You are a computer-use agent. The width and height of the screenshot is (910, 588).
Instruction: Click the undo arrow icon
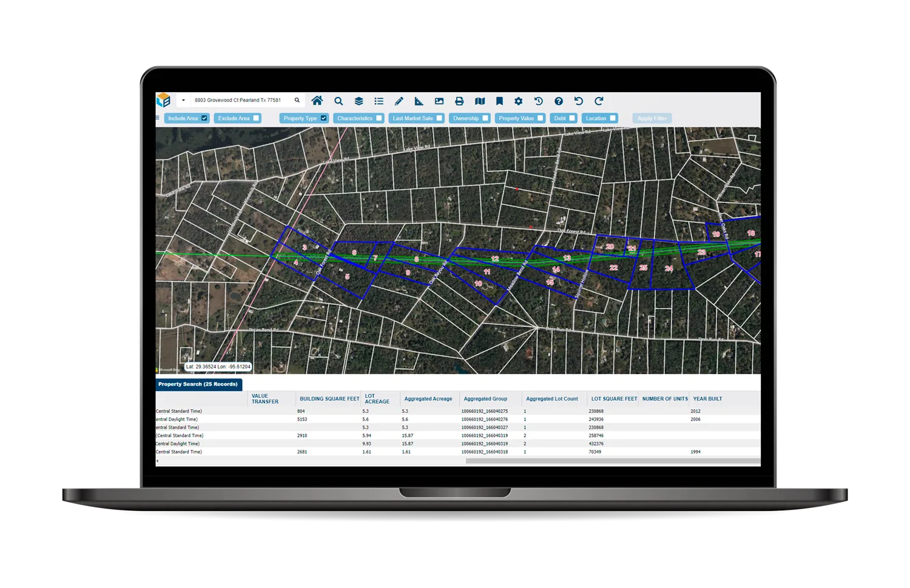[x=578, y=101]
